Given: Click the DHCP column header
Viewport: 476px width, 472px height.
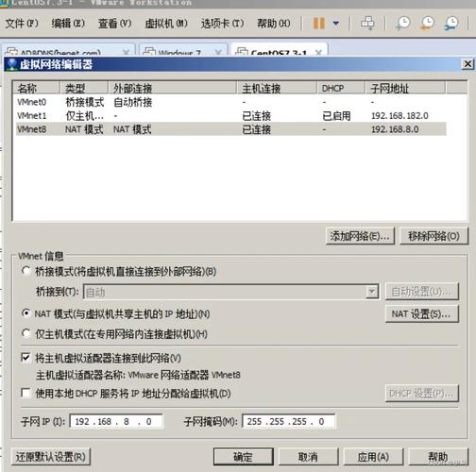Looking at the screenshot, I should (341, 88).
